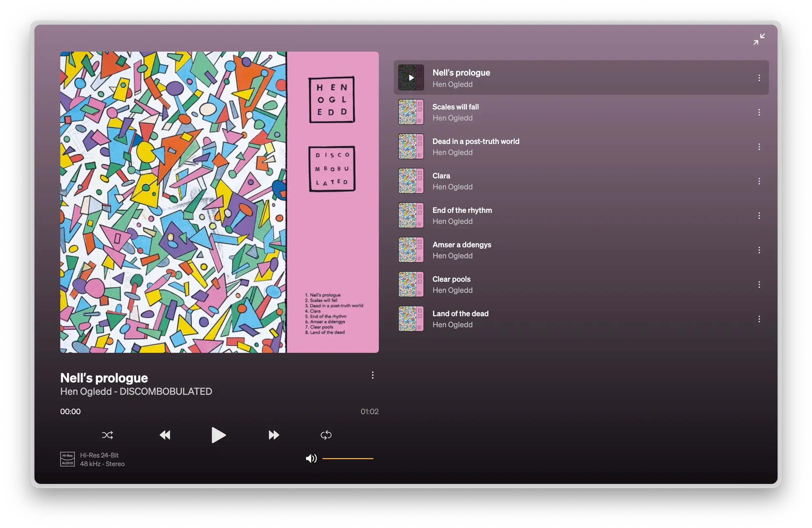Click Hen Ogledd artist under Clara
The width and height of the screenshot is (812, 528).
click(452, 187)
